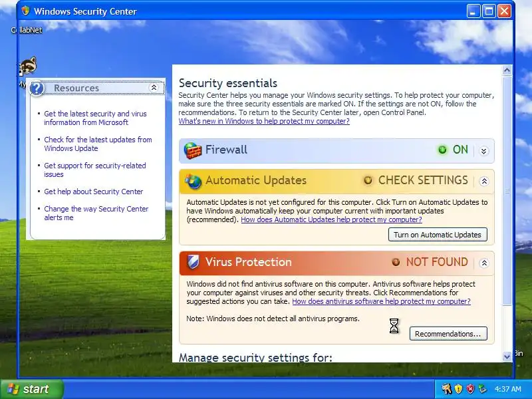
Task: Click the Security Center shield in title bar
Action: click(x=25, y=11)
